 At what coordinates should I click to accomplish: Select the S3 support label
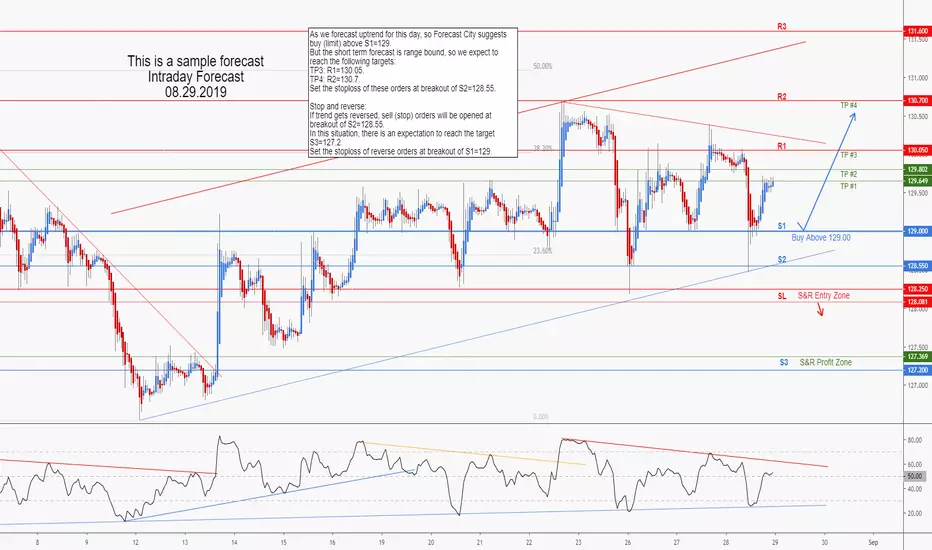coord(784,362)
